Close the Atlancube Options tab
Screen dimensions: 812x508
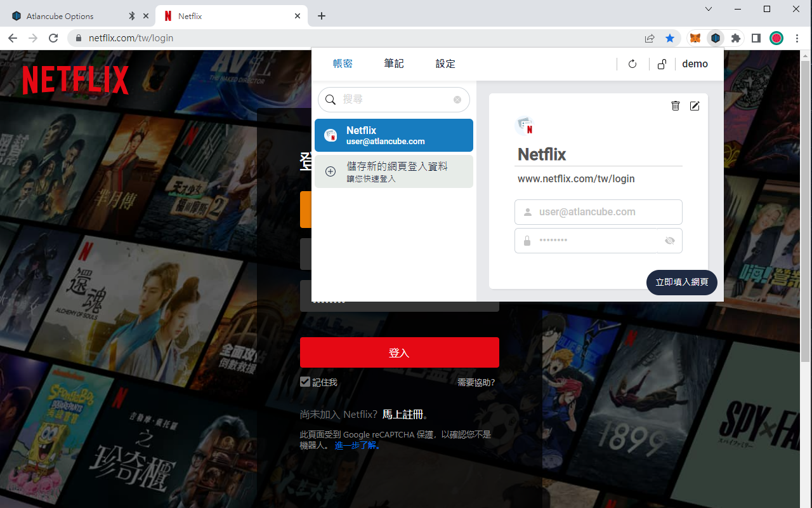pos(147,16)
